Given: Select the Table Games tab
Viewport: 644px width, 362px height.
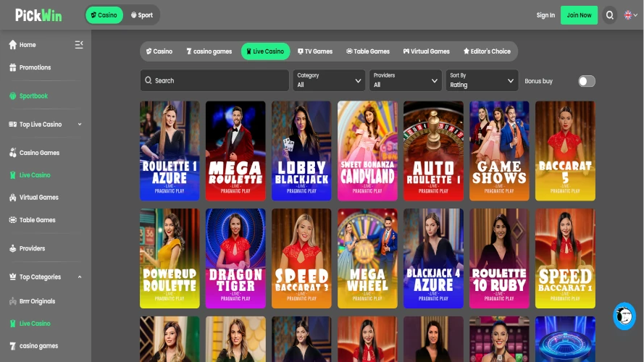Looking at the screenshot, I should [367, 51].
